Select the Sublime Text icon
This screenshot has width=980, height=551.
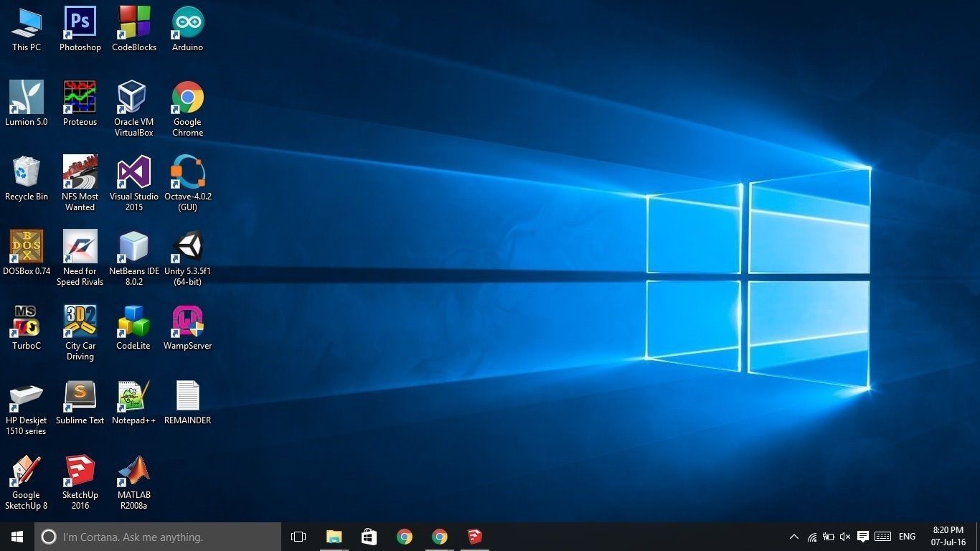(80, 402)
